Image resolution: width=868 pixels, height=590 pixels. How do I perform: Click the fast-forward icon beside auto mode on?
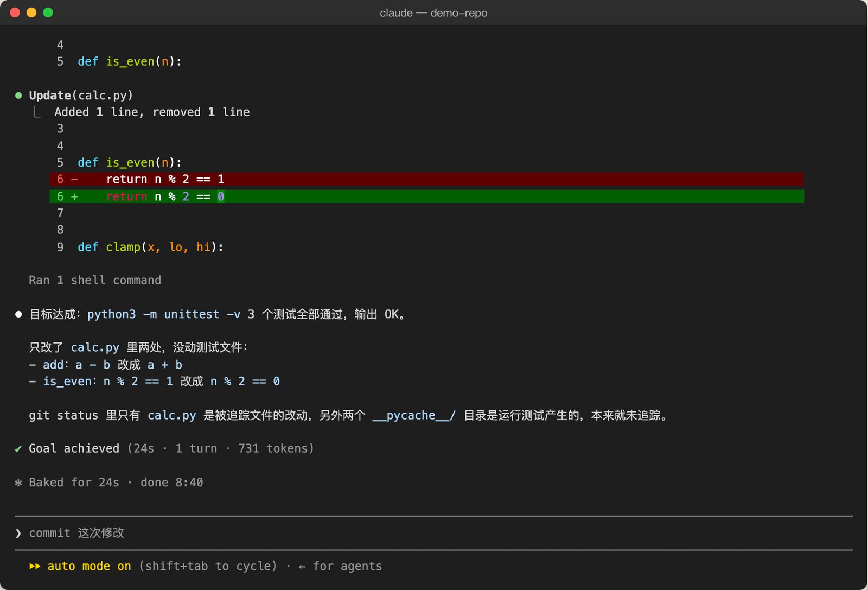click(35, 566)
